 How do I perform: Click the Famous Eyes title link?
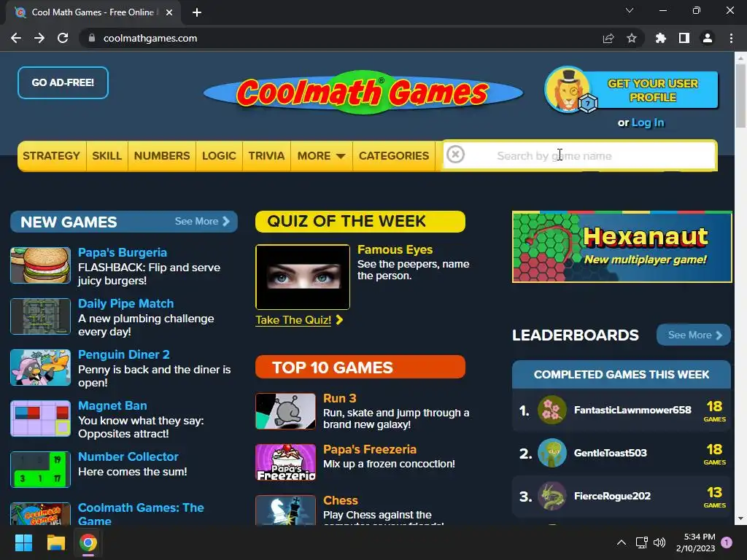[x=395, y=249]
